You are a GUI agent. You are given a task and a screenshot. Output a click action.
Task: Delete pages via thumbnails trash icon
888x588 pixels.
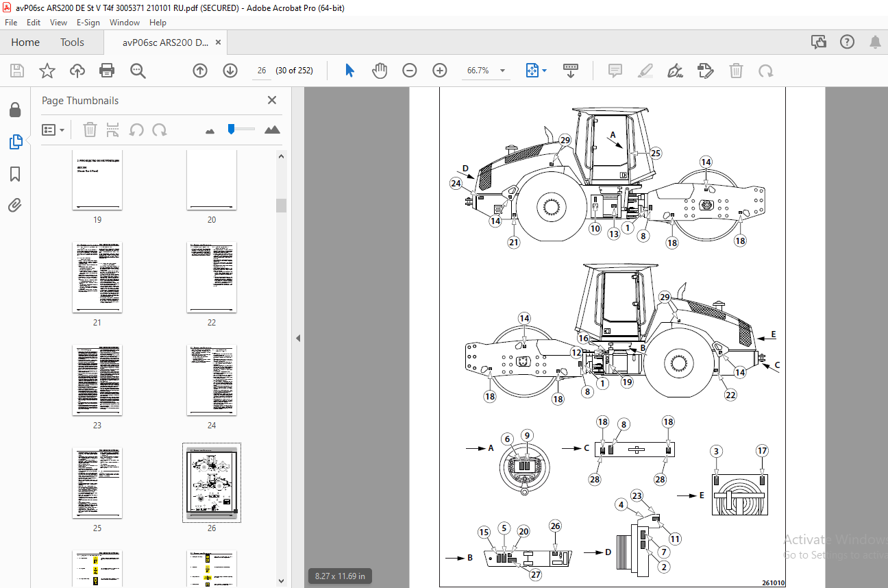[90, 130]
